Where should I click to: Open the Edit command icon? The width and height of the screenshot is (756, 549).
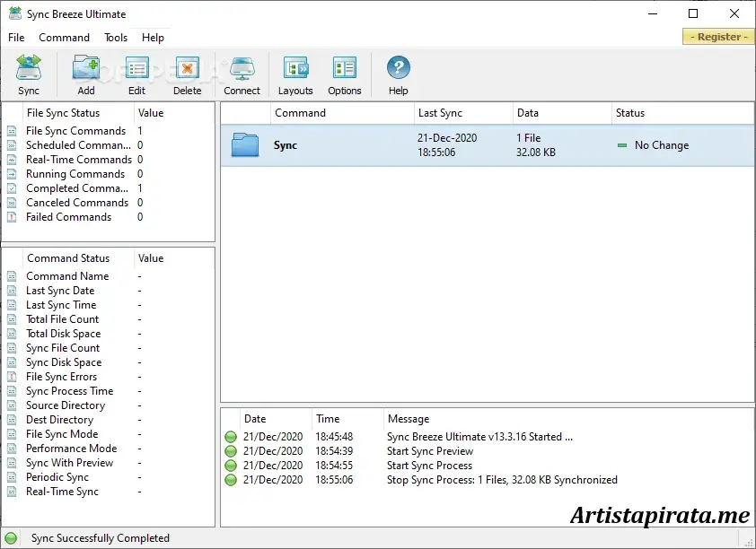pos(136,68)
